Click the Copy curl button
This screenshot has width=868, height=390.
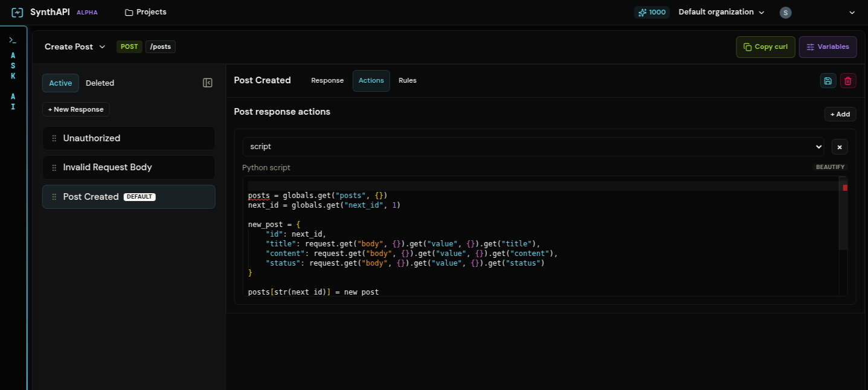pos(765,46)
